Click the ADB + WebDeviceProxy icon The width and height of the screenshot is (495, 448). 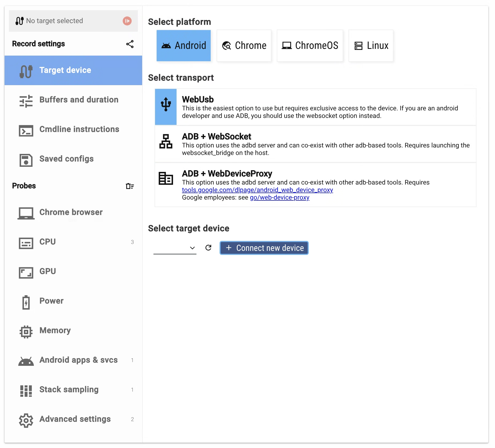(166, 178)
